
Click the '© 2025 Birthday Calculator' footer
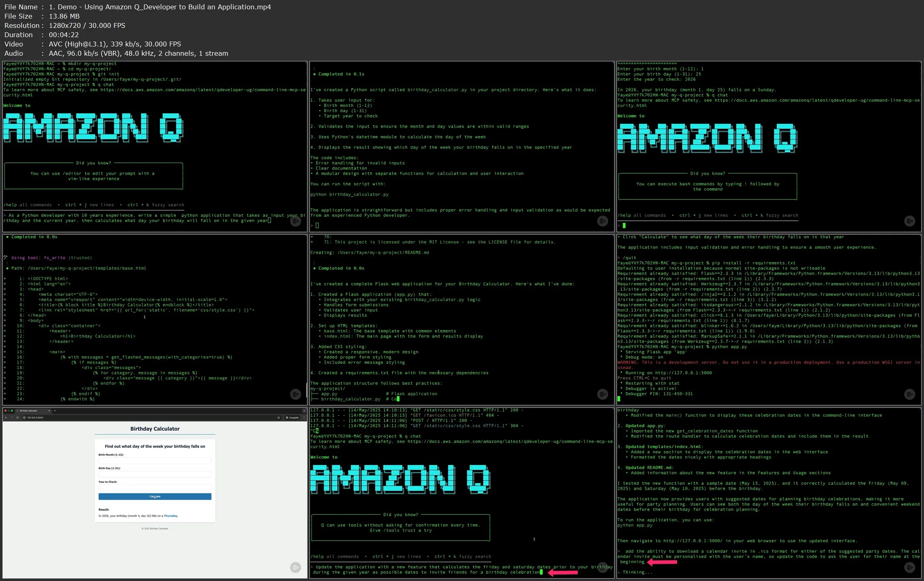pyautogui.click(x=155, y=529)
